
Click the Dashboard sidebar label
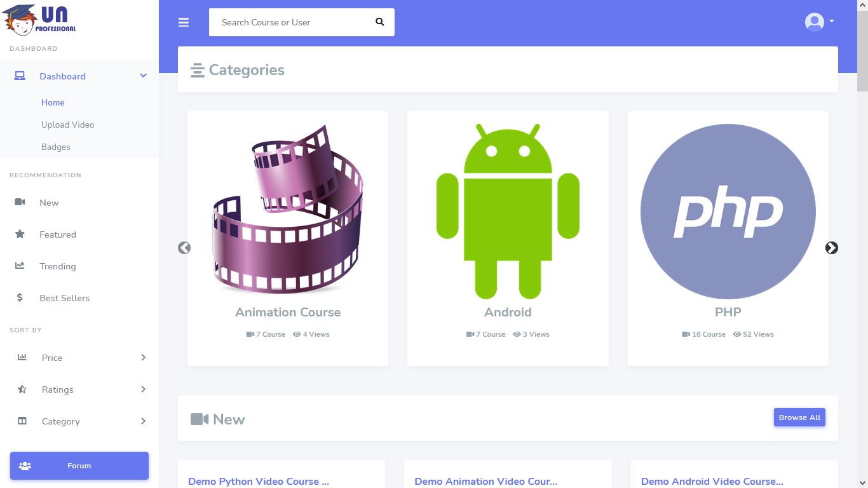coord(62,76)
